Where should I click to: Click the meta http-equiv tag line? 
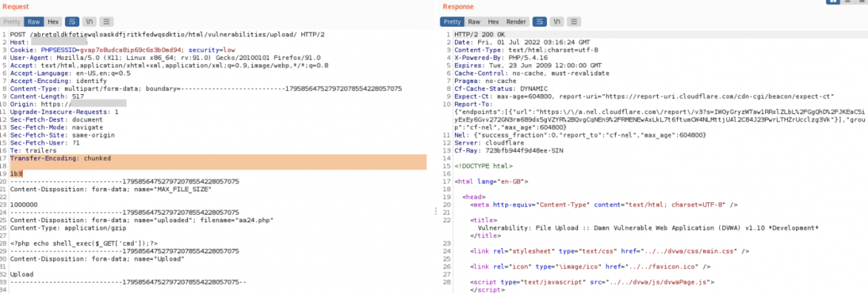pyautogui.click(x=604, y=205)
